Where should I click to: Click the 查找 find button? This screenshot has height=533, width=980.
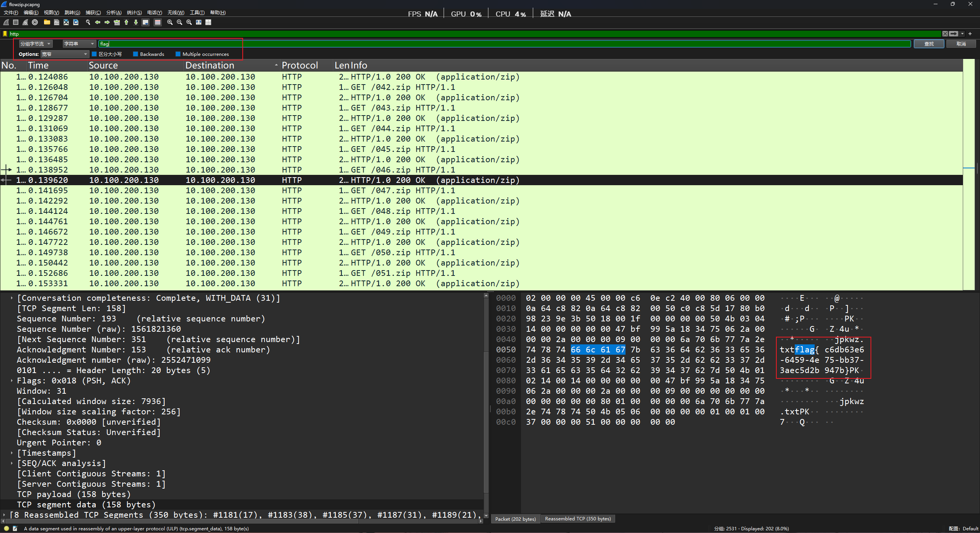pos(929,44)
